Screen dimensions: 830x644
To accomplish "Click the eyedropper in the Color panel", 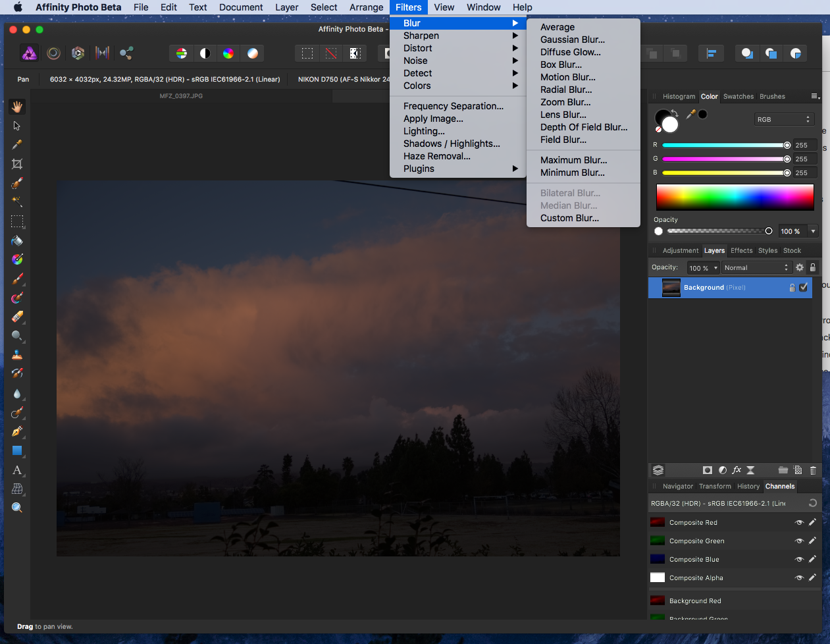I will 690,114.
